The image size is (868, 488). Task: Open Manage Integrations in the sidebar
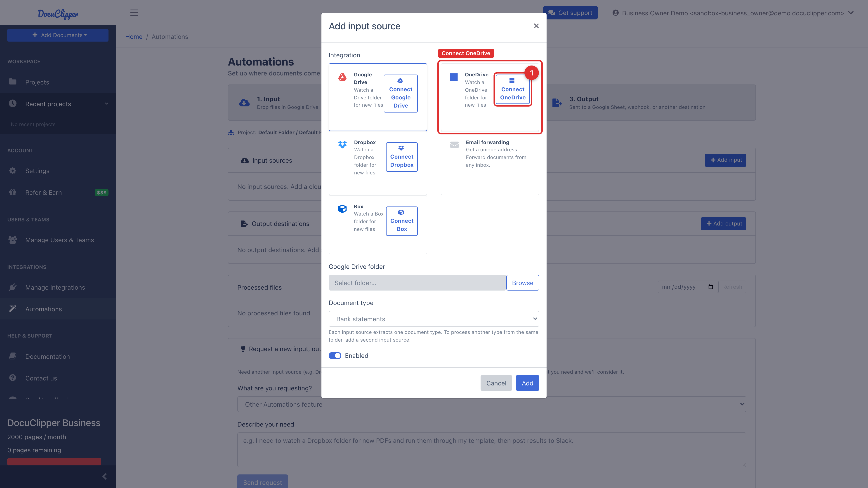58,287
